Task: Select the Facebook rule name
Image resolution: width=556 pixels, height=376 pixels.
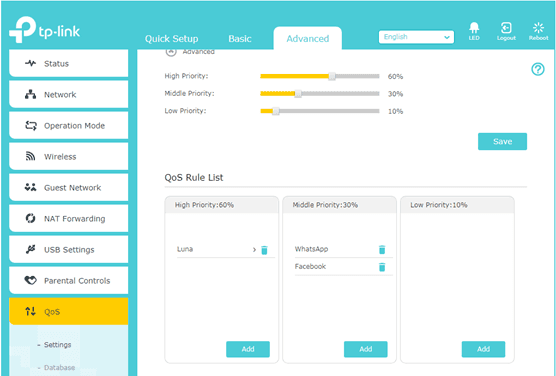Action: [x=310, y=266]
